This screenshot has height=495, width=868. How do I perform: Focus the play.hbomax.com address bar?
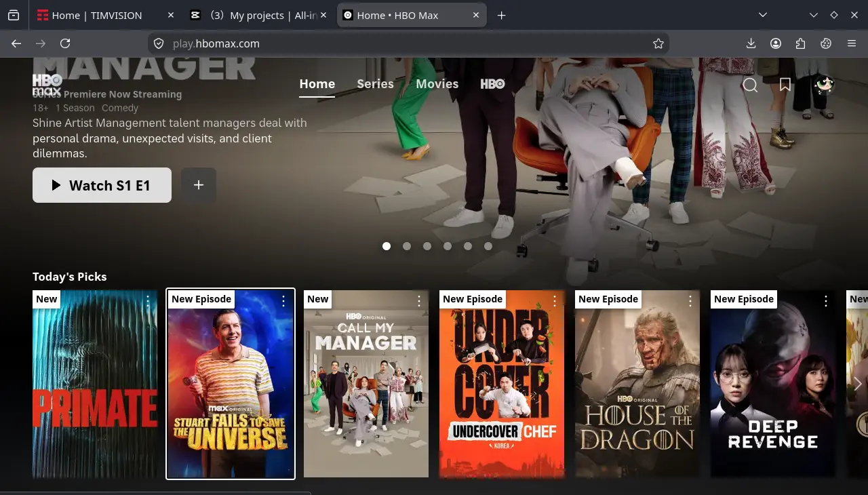click(x=408, y=43)
